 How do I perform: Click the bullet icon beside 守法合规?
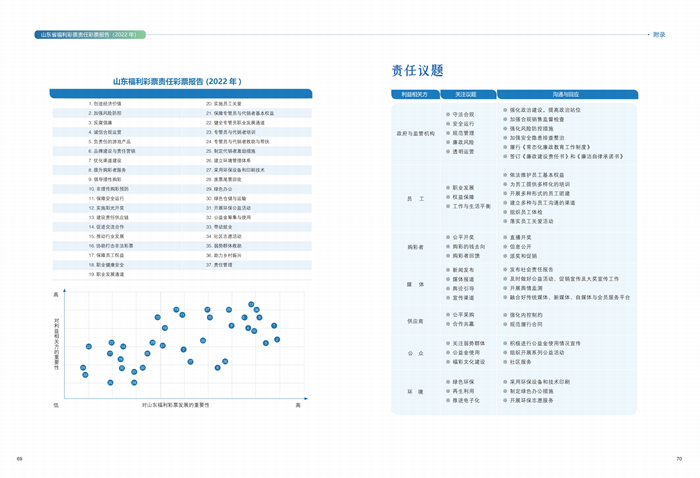(446, 114)
